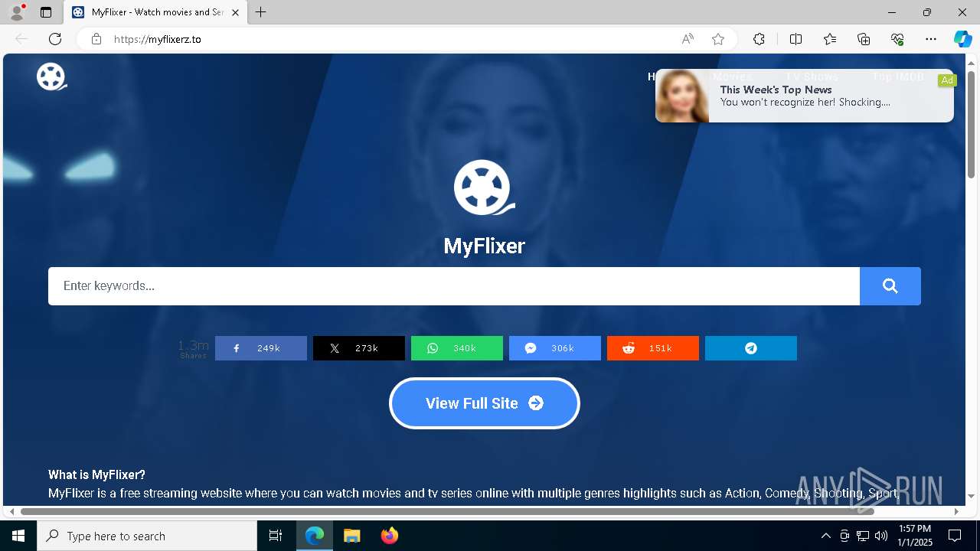The height and width of the screenshot is (551, 980).
Task: Open the Edge profile icon
Action: pos(17,12)
